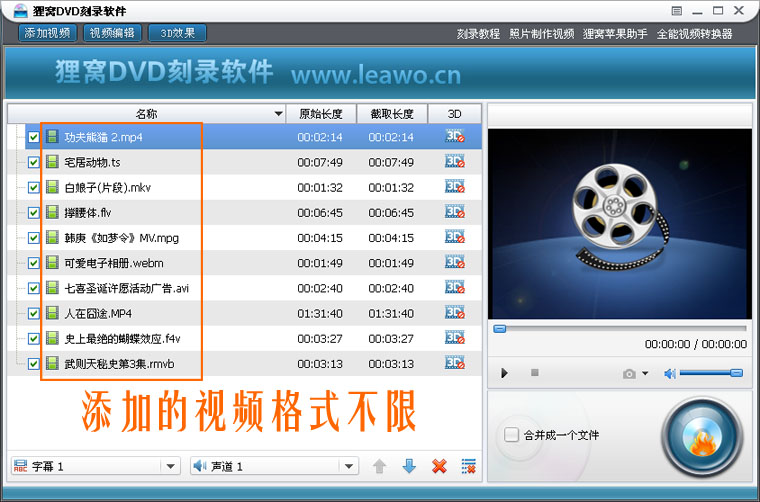The image size is (760, 502).
Task: Select file 史上最绝的蝴蝶效应.f4v
Action: pyautogui.click(x=122, y=339)
